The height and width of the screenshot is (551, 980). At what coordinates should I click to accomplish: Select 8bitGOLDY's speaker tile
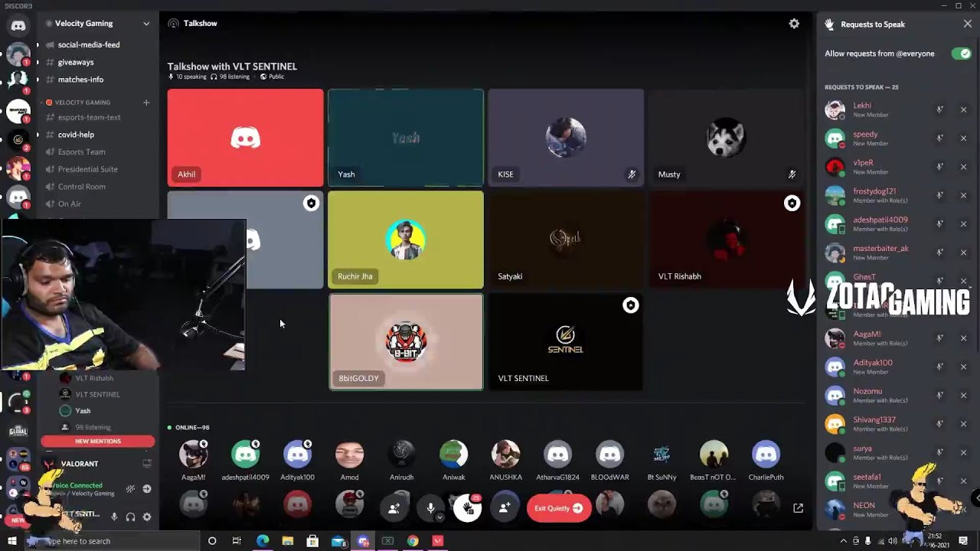point(406,342)
